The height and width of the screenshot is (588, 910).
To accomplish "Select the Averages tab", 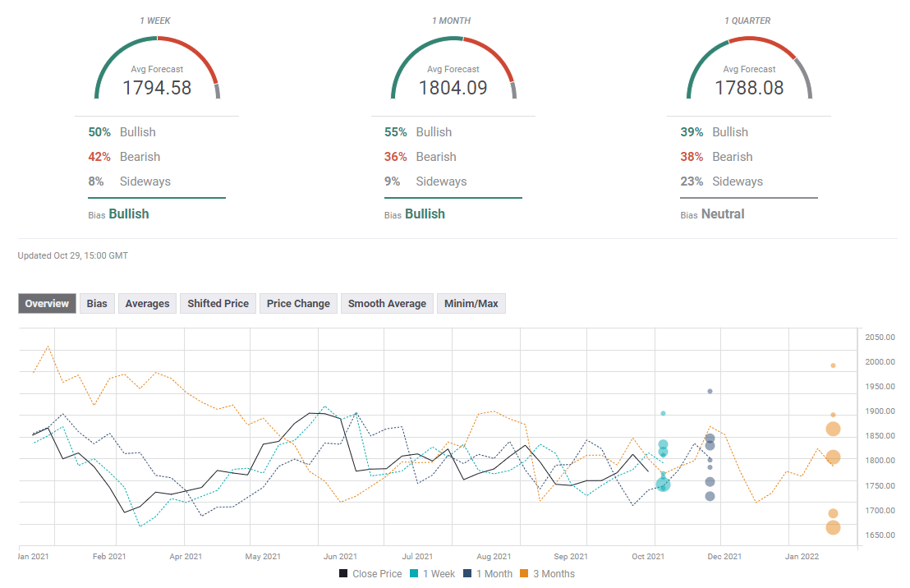I will tap(147, 304).
